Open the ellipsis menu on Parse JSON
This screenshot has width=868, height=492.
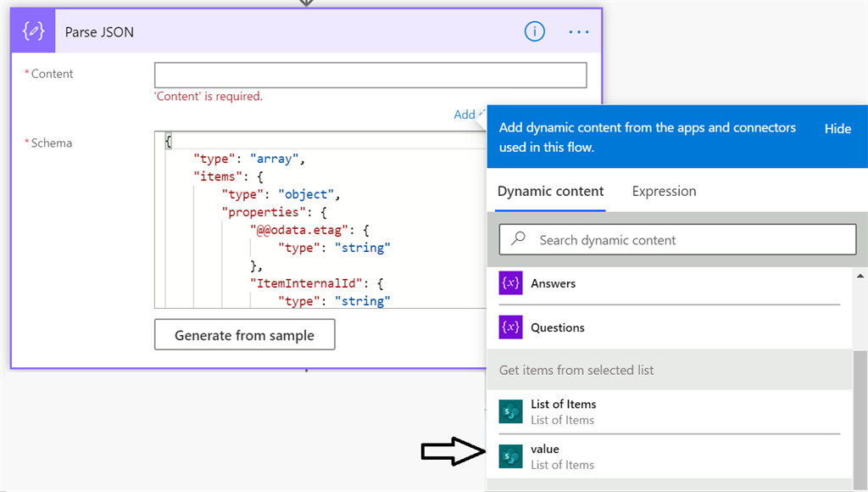coord(578,31)
